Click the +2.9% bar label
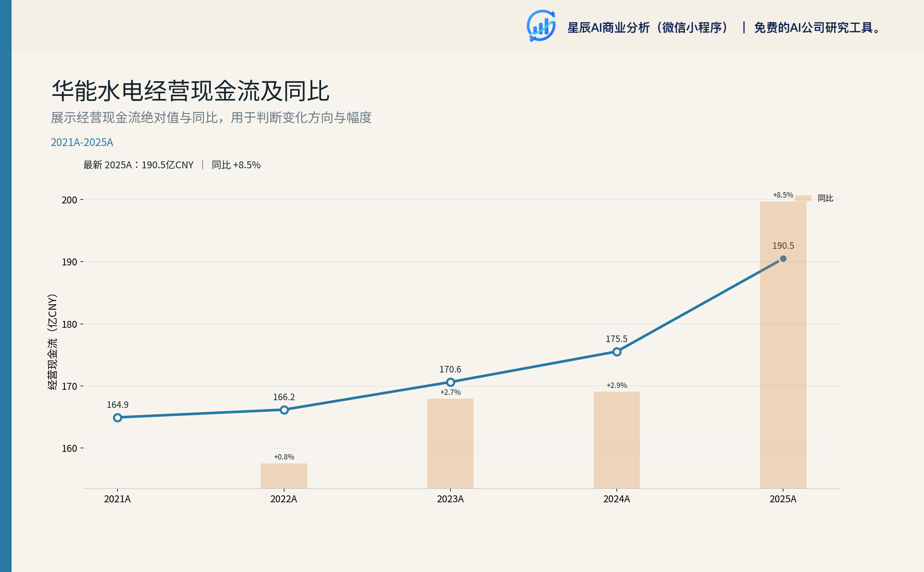 click(x=617, y=385)
